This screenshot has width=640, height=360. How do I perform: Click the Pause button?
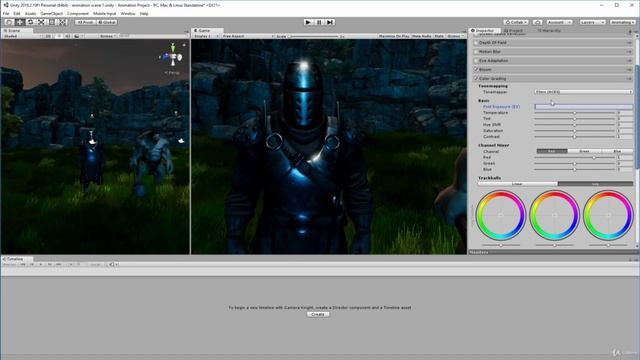(319, 22)
